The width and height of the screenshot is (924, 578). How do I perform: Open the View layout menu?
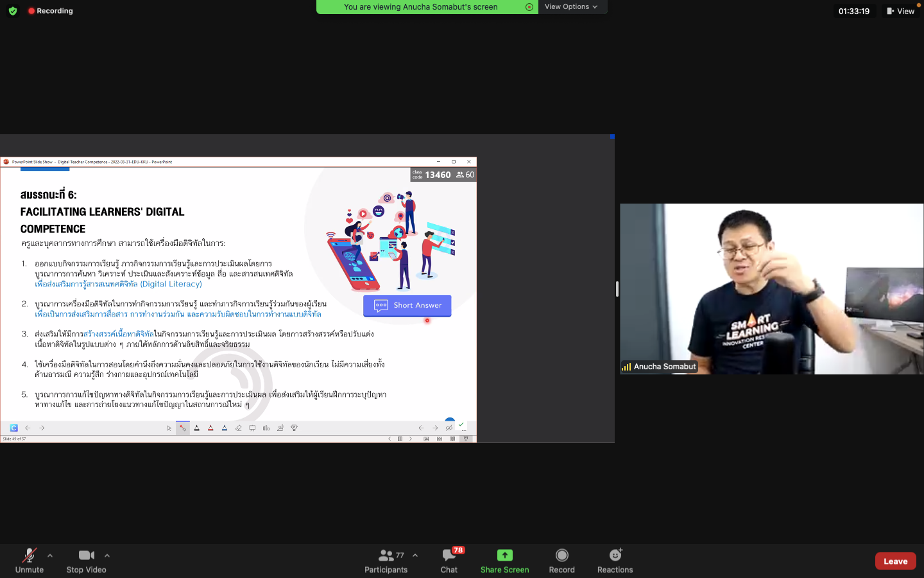[900, 11]
